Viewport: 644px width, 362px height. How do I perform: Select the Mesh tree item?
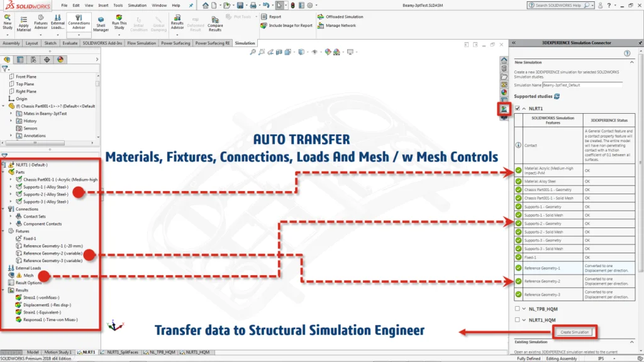click(x=28, y=275)
